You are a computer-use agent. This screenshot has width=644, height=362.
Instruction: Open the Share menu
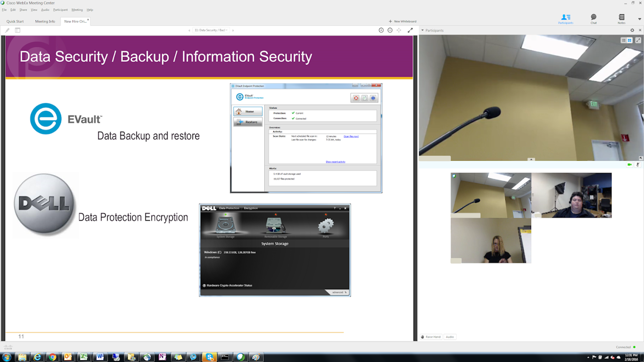click(23, 10)
